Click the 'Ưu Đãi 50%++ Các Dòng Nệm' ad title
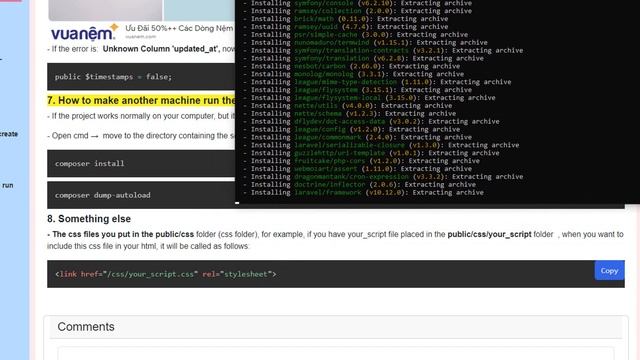The width and height of the screenshot is (640, 360). tap(179, 28)
